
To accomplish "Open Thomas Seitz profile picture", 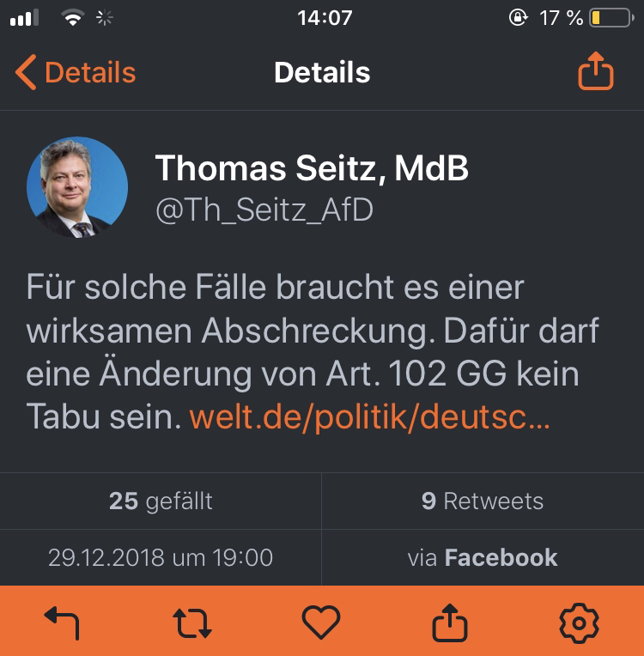I will pyautogui.click(x=77, y=187).
